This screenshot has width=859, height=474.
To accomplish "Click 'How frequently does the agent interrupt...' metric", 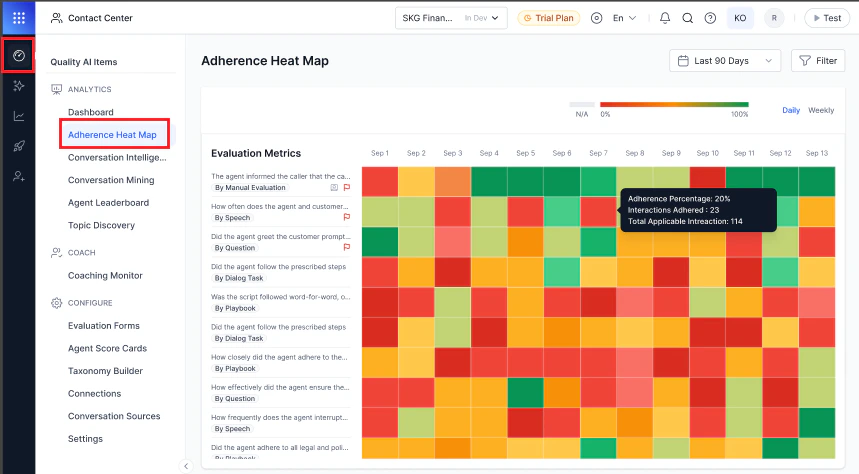I will point(279,417).
